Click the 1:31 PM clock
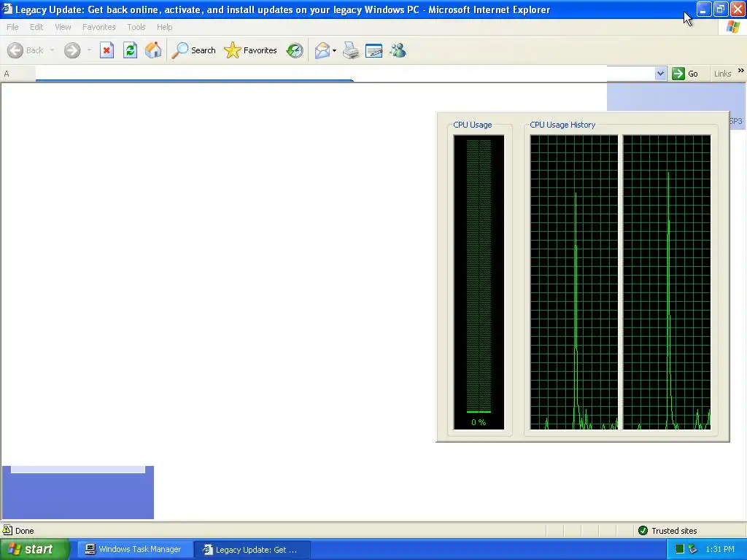Screen dimensions: 747x560 pos(720,549)
